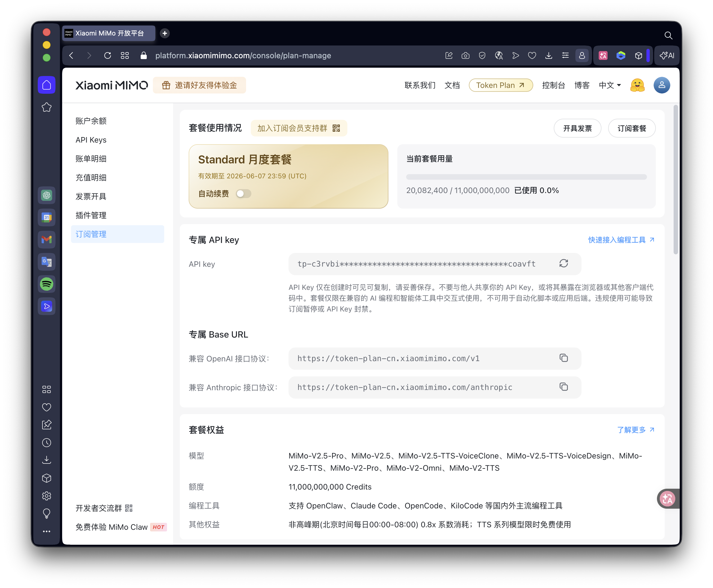Toggle the 自动续费 auto-renew switch
The image size is (713, 588).
(x=243, y=193)
